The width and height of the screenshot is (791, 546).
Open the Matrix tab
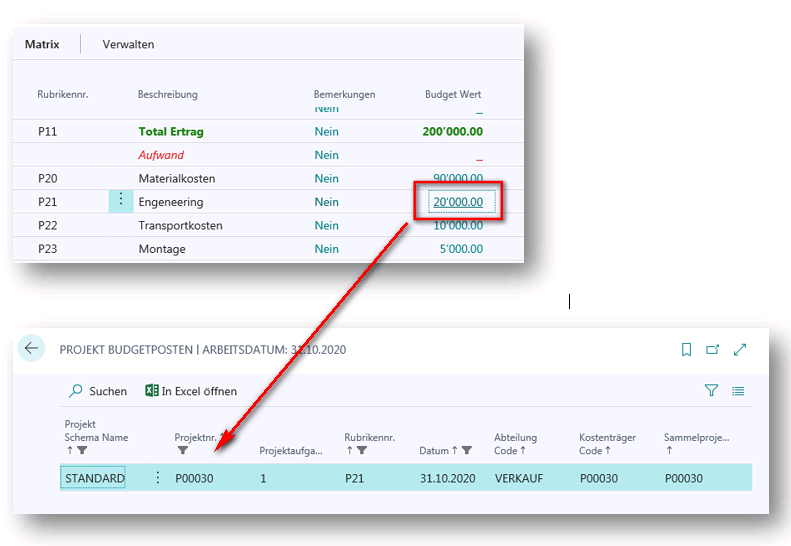[x=42, y=44]
